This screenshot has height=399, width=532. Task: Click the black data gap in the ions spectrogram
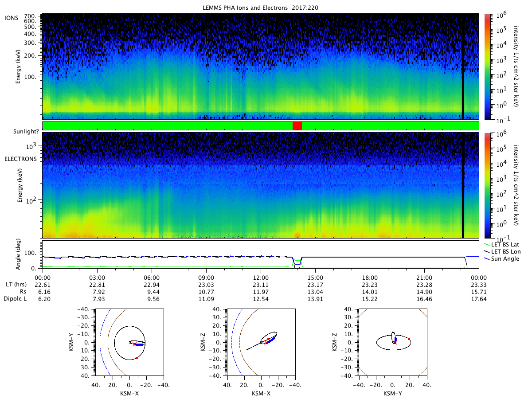(462, 66)
